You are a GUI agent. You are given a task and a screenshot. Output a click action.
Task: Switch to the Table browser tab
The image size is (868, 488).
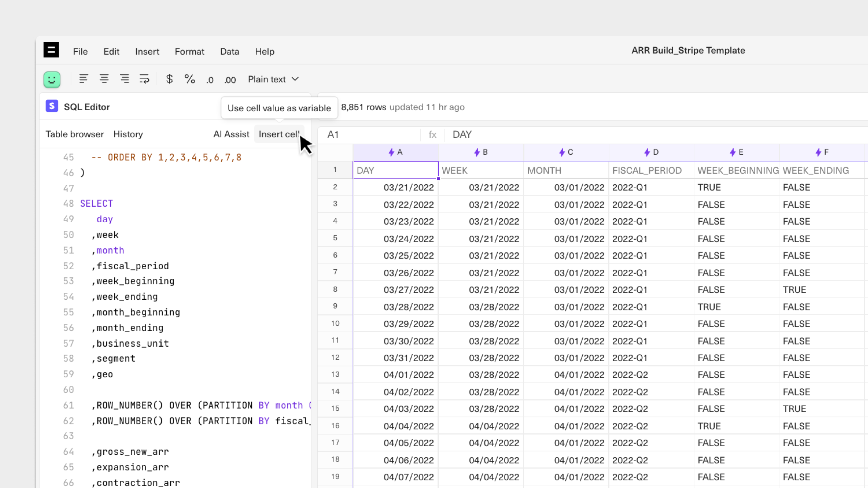pyautogui.click(x=75, y=134)
